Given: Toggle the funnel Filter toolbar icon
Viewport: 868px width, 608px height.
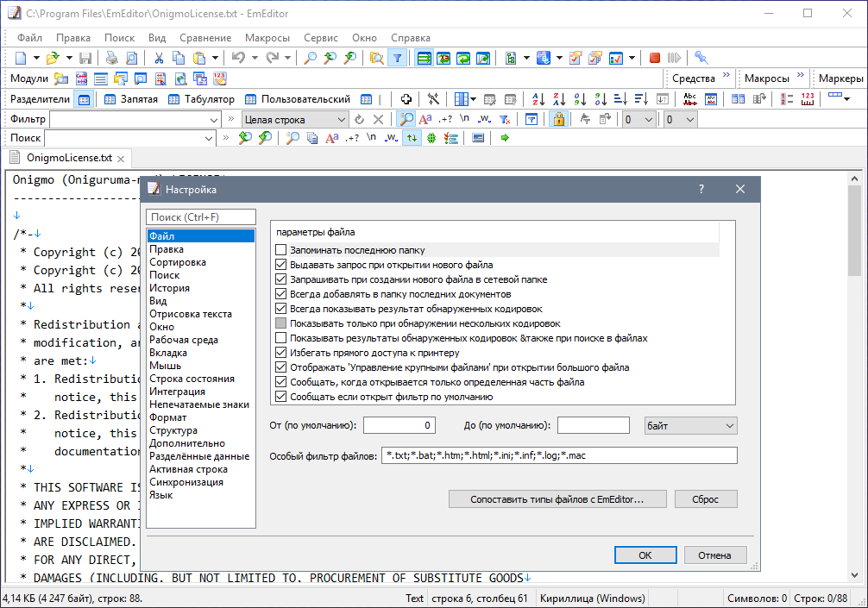Looking at the screenshot, I should click(x=397, y=58).
